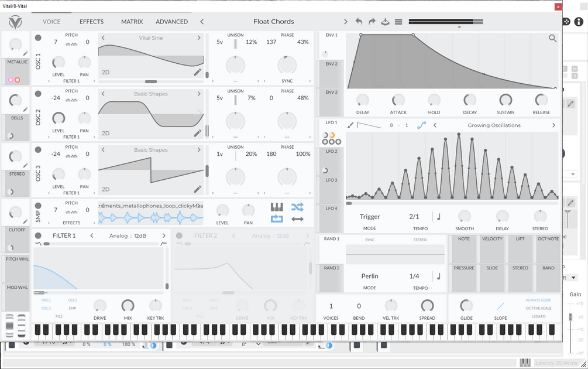
Task: Toggle OSC1 input routing on Filter 1
Action: [x=46, y=300]
